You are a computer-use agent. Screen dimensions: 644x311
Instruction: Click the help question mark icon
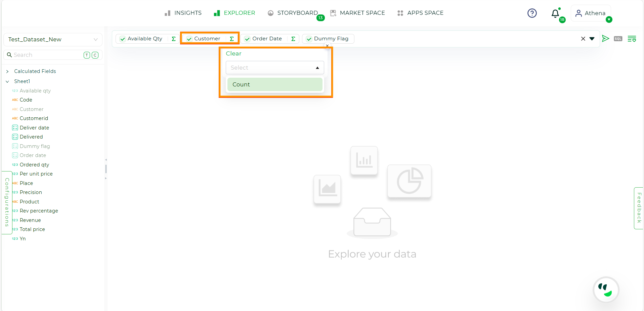click(532, 13)
